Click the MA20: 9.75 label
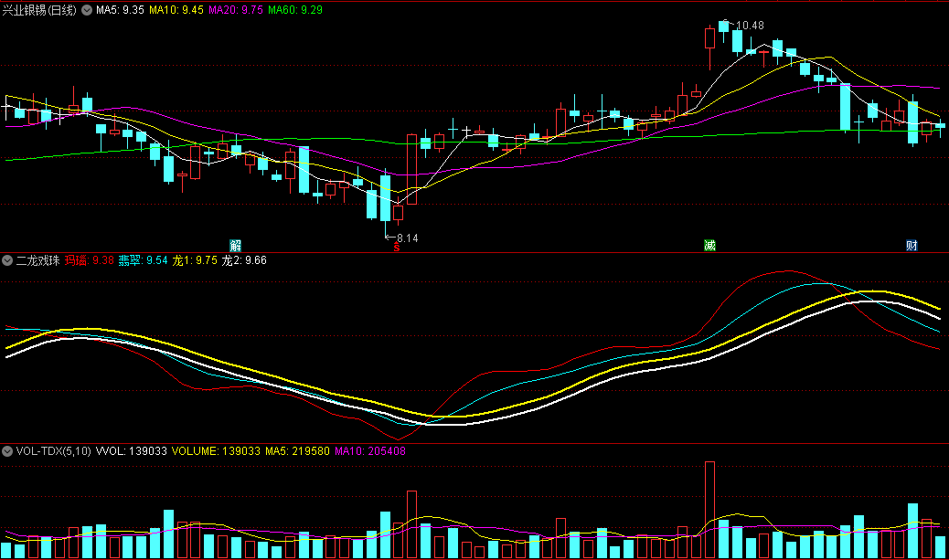949x560 pixels. (236, 10)
